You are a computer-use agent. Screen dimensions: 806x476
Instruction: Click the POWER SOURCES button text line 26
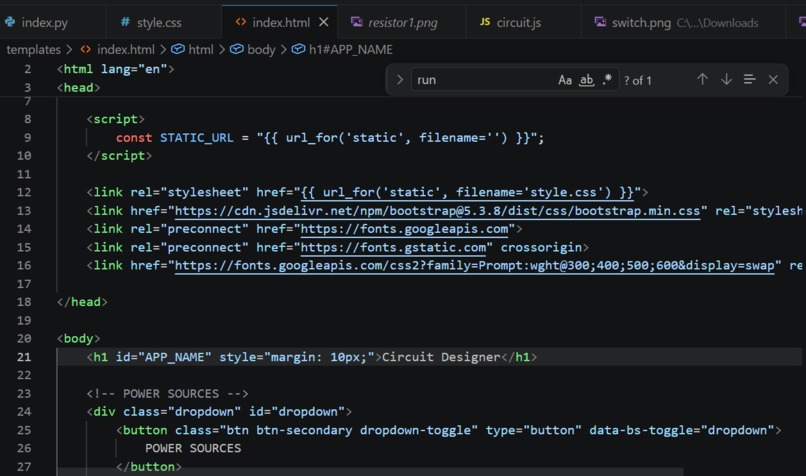coord(193,448)
